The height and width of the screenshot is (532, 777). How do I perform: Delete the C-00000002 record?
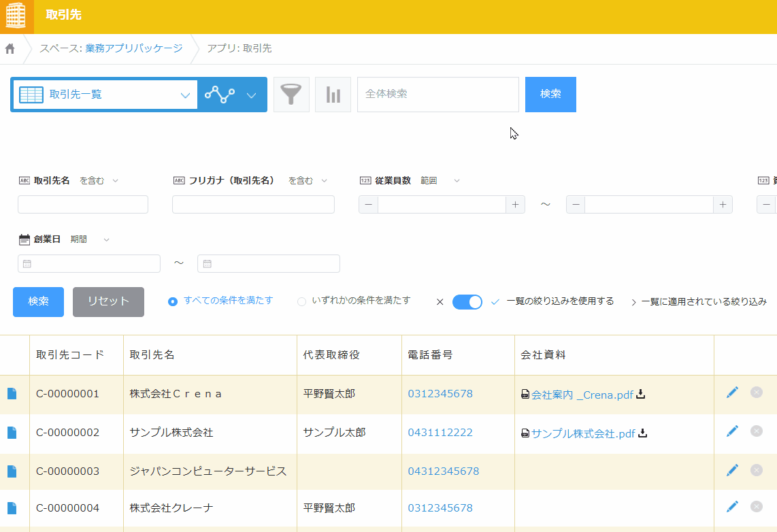click(756, 431)
